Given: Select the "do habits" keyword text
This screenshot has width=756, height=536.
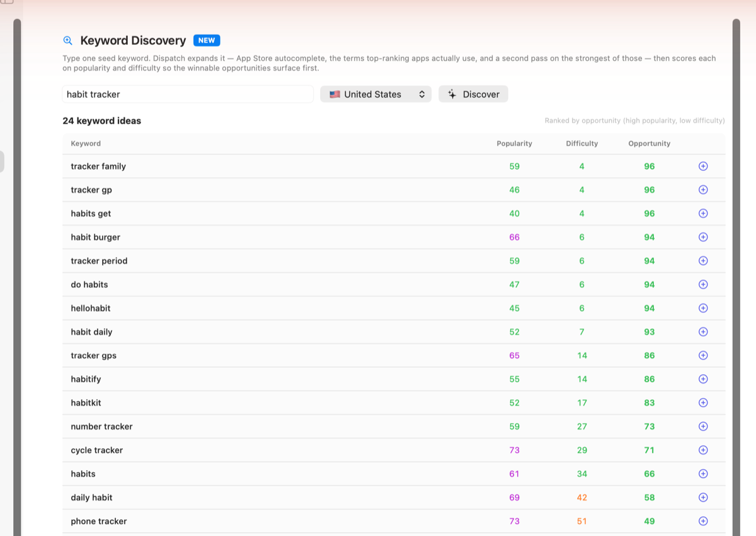Looking at the screenshot, I should pos(89,284).
